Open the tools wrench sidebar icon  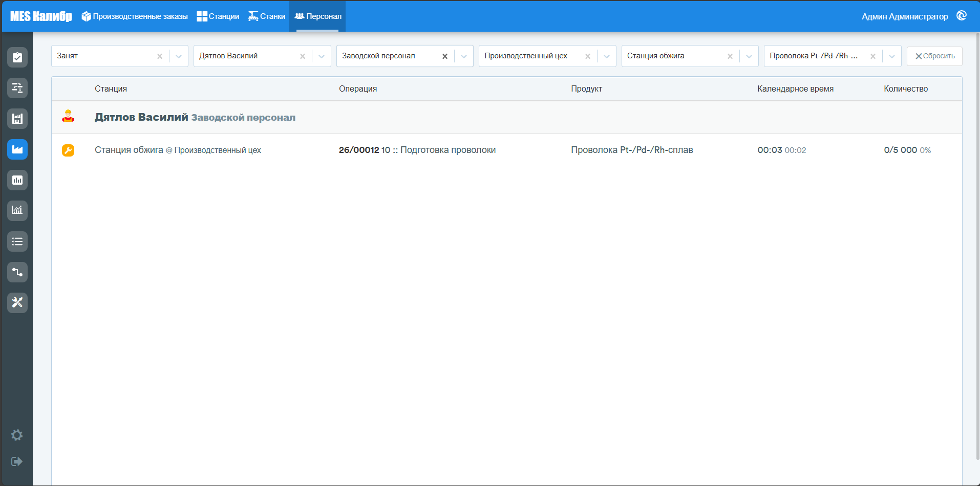[17, 302]
